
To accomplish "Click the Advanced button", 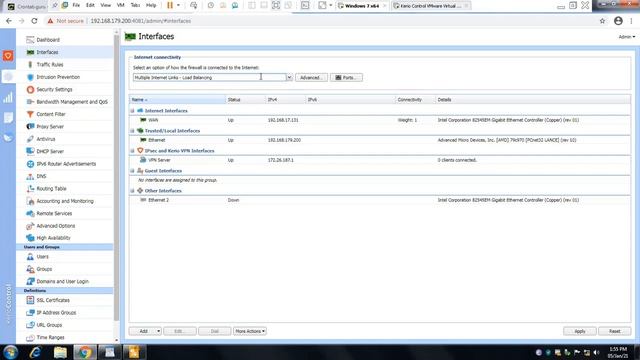I will [311, 78].
